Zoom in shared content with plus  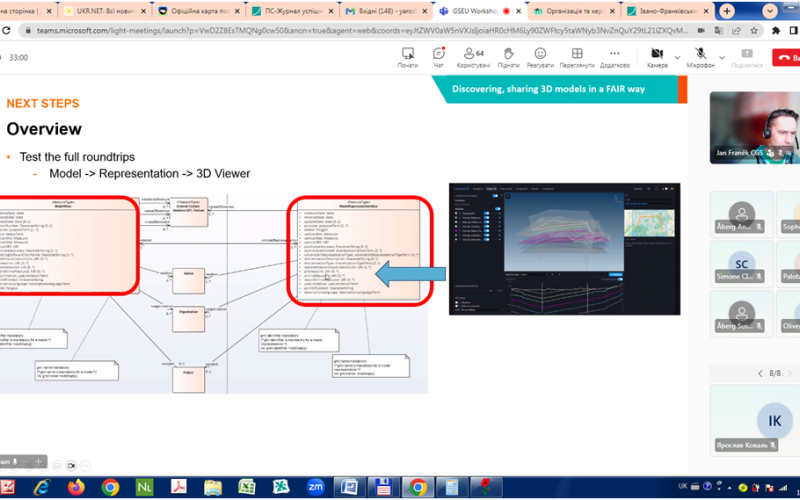pyautogui.click(x=38, y=462)
